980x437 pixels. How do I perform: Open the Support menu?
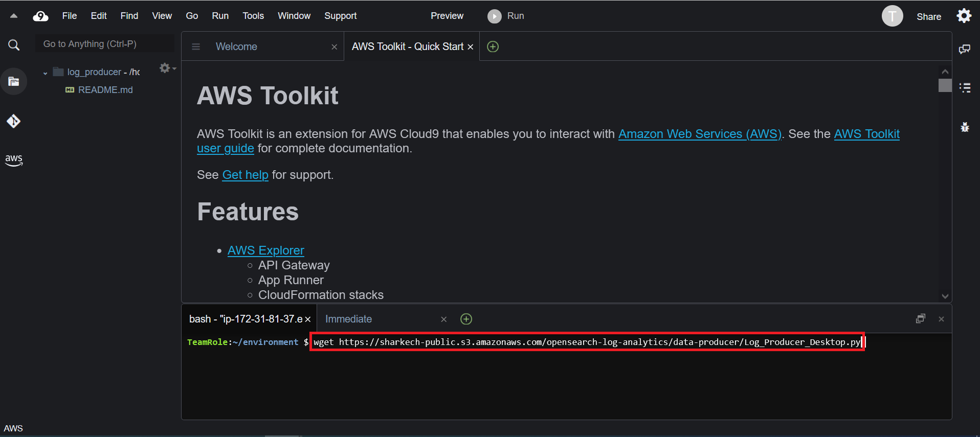(x=341, y=16)
